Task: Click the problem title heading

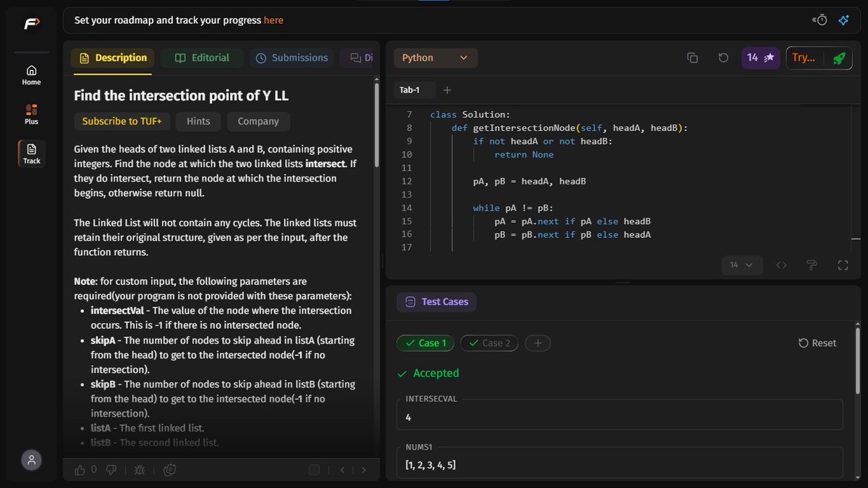Action: click(182, 95)
